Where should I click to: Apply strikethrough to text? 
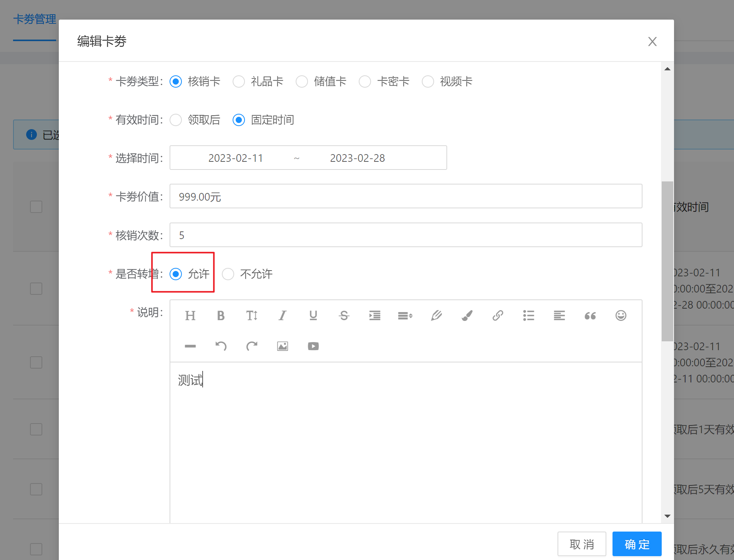pos(344,316)
